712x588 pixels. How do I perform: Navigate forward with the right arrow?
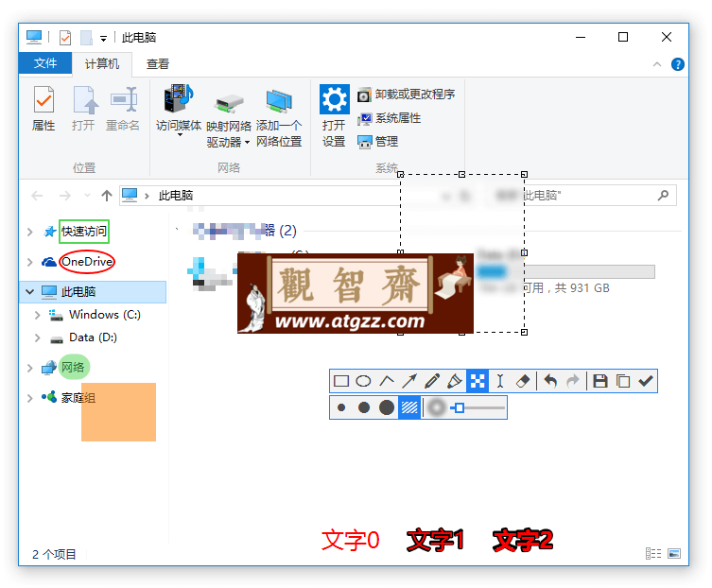coord(65,196)
